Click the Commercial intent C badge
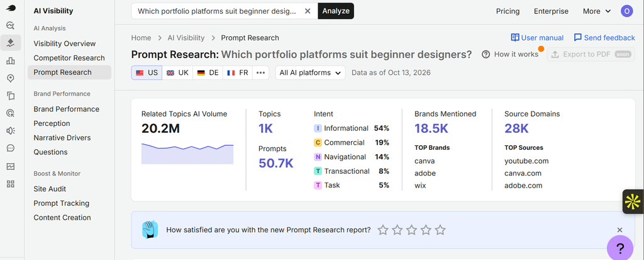Image resolution: width=644 pixels, height=260 pixels. click(318, 143)
